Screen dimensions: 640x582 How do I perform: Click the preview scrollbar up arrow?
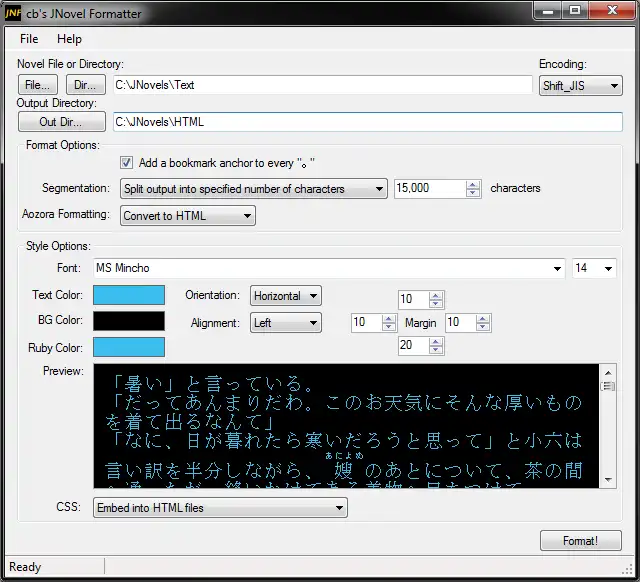click(608, 372)
